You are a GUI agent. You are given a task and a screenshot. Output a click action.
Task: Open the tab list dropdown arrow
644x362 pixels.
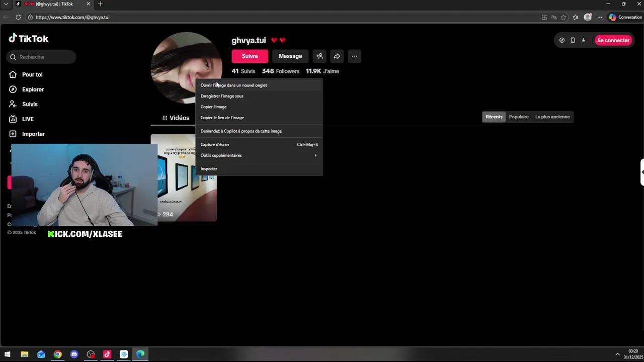point(6,4)
